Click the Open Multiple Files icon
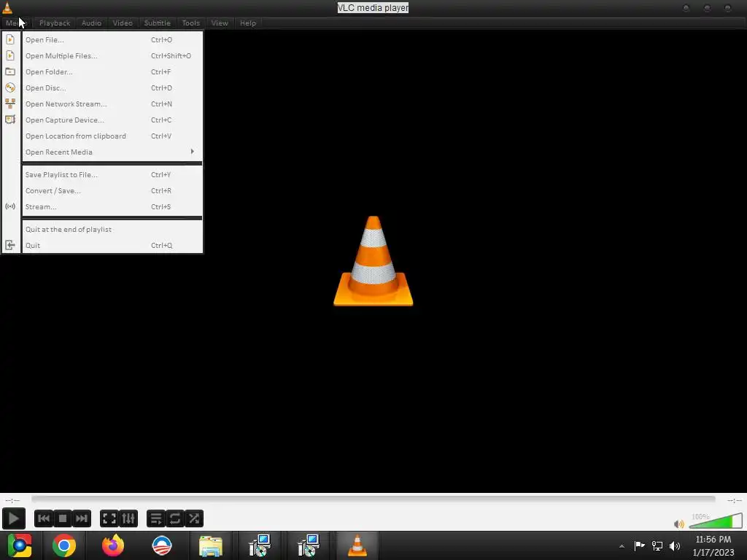Viewport: 747px width, 560px height. tap(10, 55)
